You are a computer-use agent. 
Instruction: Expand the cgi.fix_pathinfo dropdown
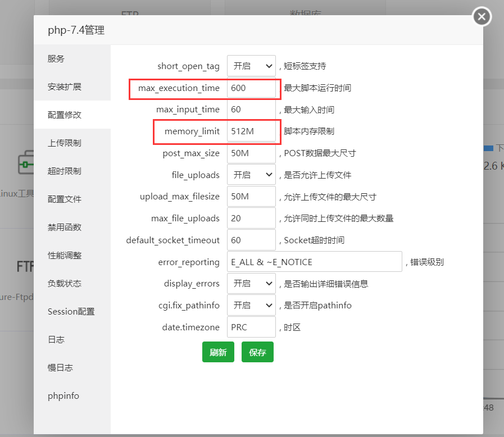click(x=251, y=306)
